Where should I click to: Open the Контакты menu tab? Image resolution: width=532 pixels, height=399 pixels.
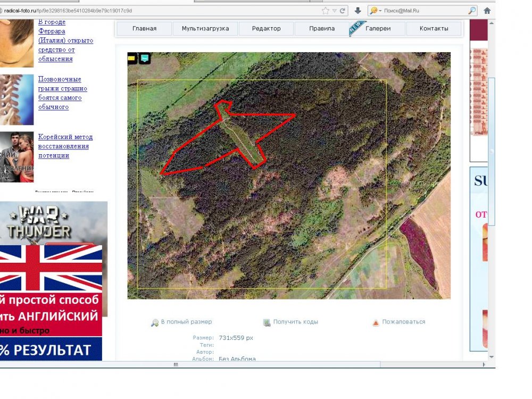point(434,29)
